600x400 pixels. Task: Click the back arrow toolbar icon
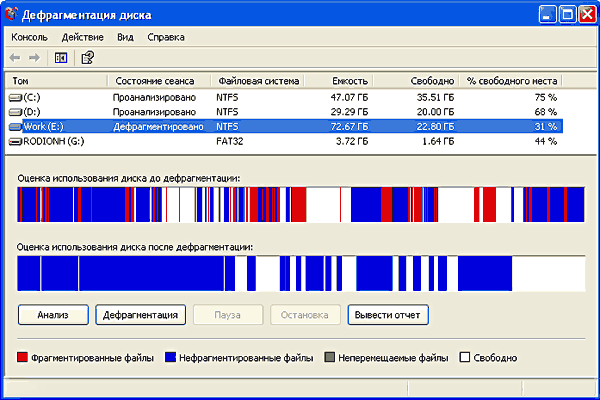click(17, 57)
